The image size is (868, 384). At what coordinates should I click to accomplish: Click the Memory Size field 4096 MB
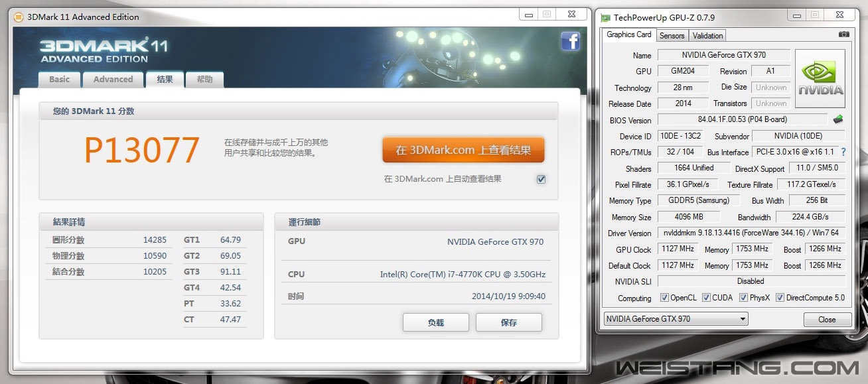[689, 217]
